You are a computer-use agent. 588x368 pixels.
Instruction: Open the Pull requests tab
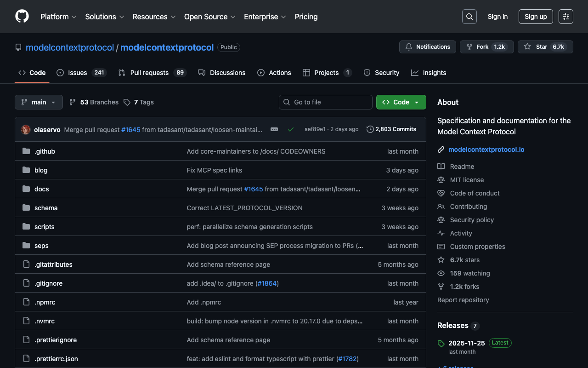152,73
